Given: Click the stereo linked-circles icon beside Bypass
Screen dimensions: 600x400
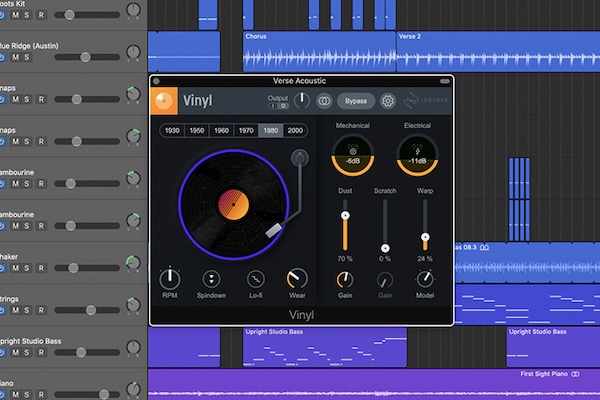Looking at the screenshot, I should pyautogui.click(x=324, y=101).
